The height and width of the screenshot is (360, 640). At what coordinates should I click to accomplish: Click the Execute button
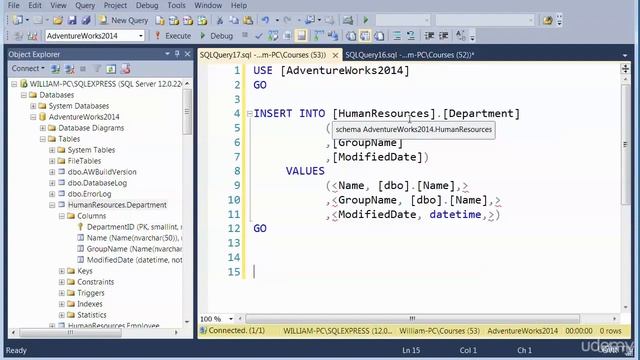tap(173, 36)
